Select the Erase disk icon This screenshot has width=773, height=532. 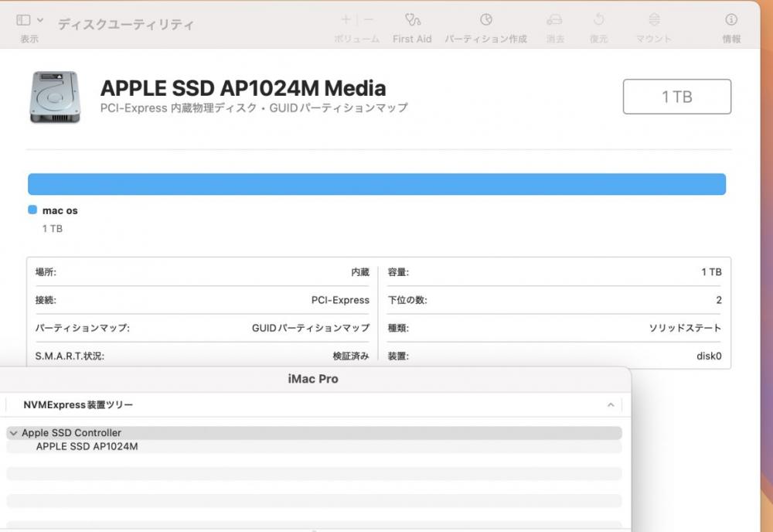pyautogui.click(x=554, y=20)
